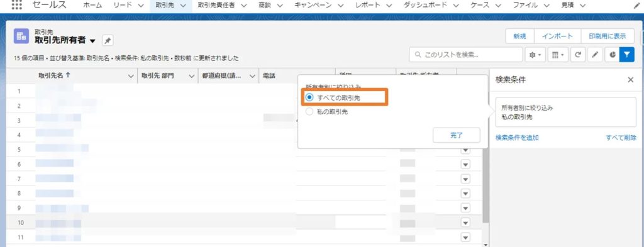Click the セールス app name
The width and height of the screenshot is (644, 247).
click(49, 5)
